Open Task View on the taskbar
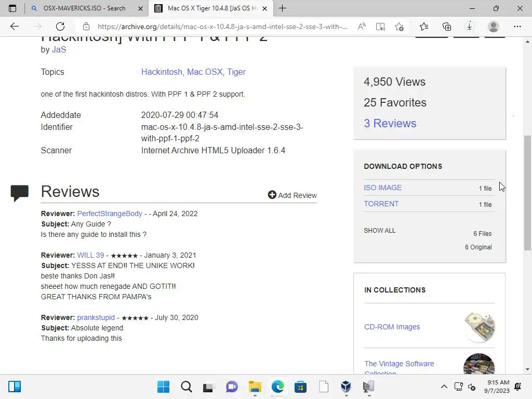 (x=209, y=387)
